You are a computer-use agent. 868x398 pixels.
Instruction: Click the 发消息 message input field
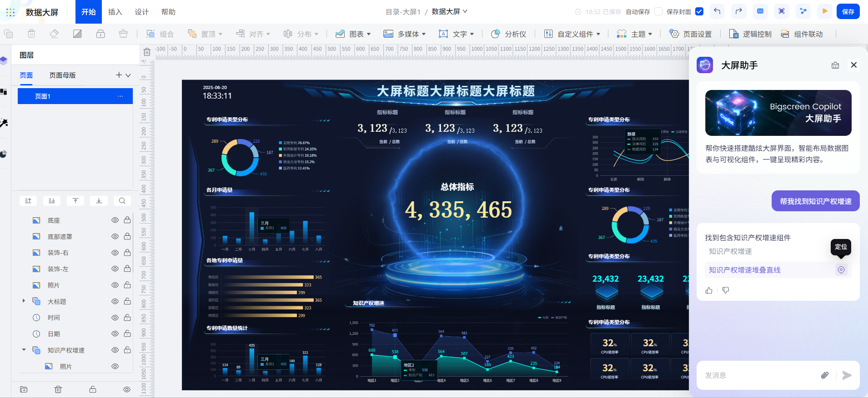coord(759,375)
